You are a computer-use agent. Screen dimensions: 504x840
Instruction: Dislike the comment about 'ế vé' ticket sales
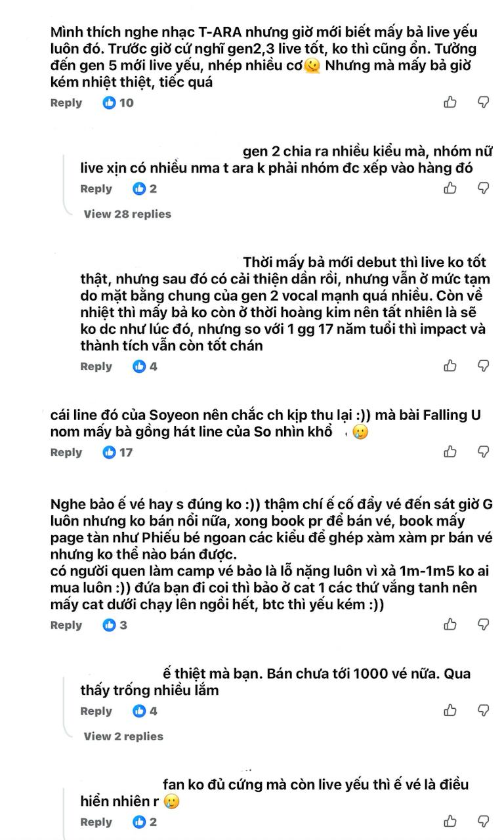(483, 625)
